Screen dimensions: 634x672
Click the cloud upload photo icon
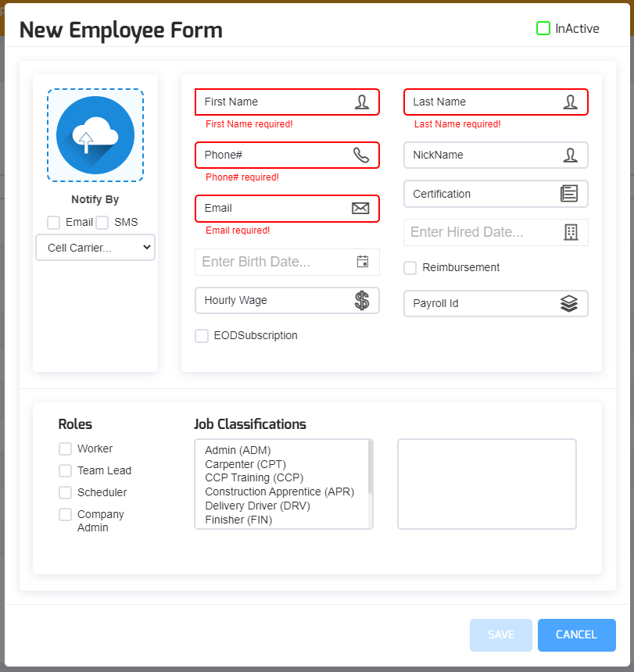coord(95,135)
